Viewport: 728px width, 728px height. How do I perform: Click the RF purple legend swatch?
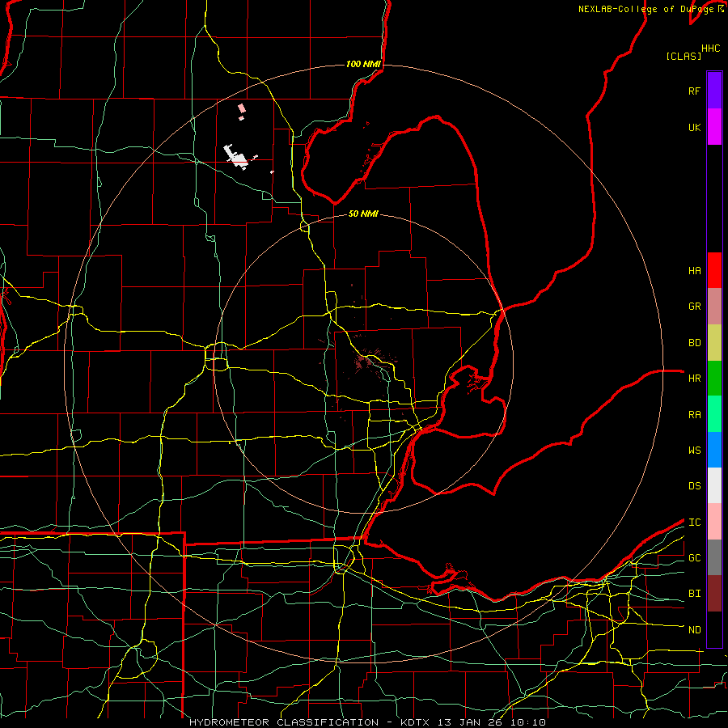[714, 91]
